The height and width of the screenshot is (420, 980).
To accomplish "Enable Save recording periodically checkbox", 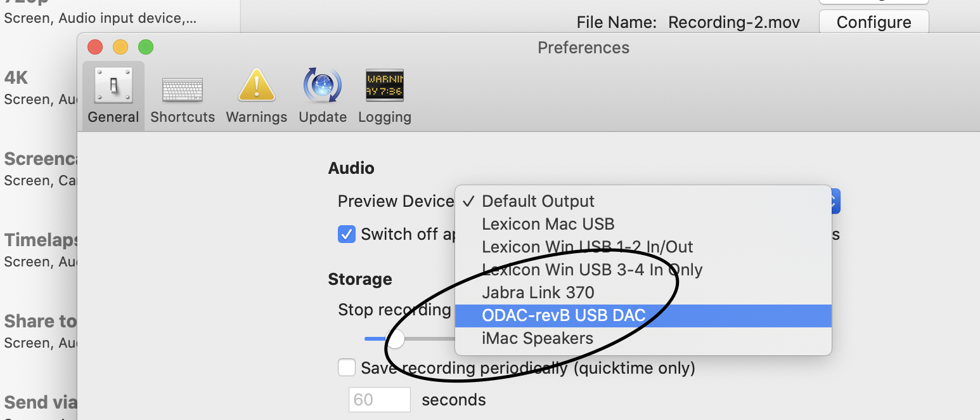I will (x=347, y=368).
